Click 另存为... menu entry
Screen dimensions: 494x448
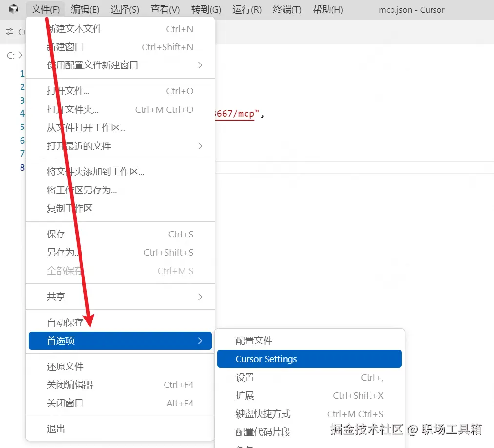pos(120,252)
